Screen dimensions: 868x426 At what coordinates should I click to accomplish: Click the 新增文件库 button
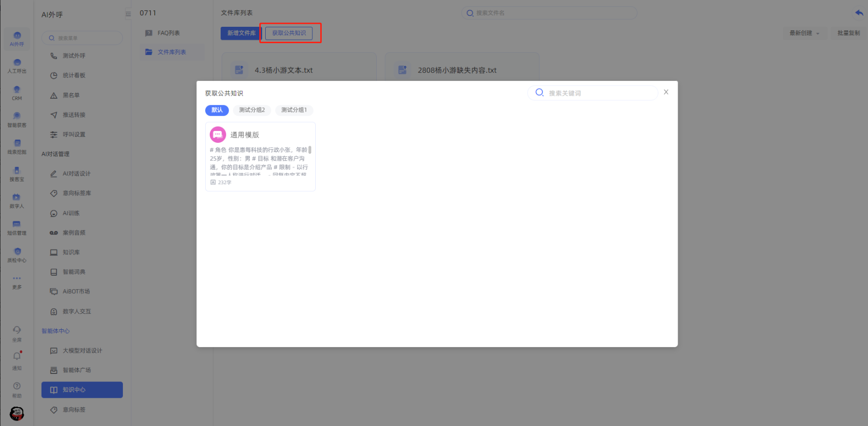pyautogui.click(x=241, y=33)
